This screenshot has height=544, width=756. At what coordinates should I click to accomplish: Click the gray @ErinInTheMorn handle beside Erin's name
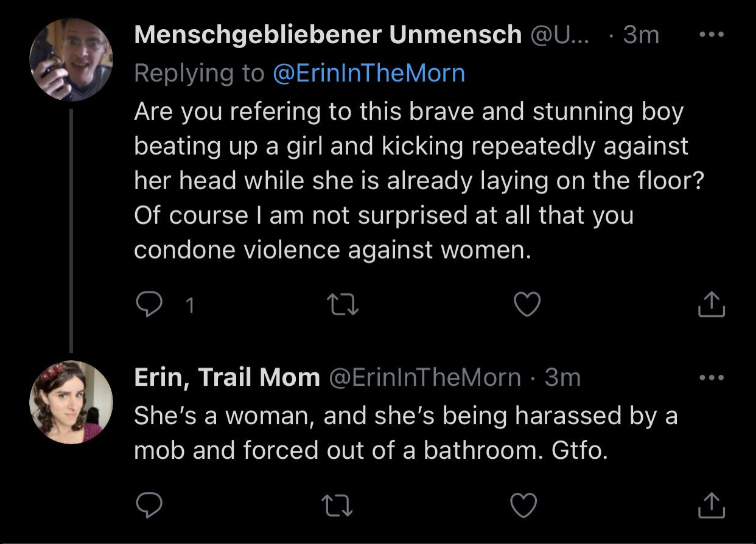tap(424, 378)
